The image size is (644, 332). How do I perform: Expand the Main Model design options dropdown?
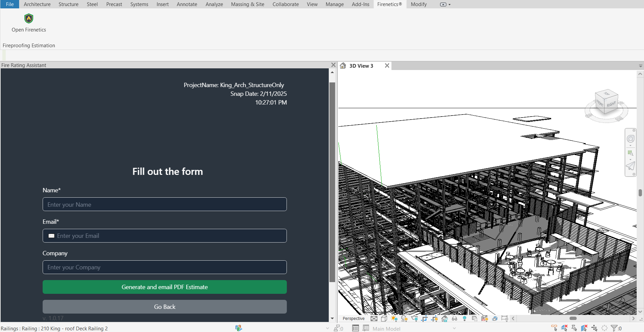coord(454,329)
